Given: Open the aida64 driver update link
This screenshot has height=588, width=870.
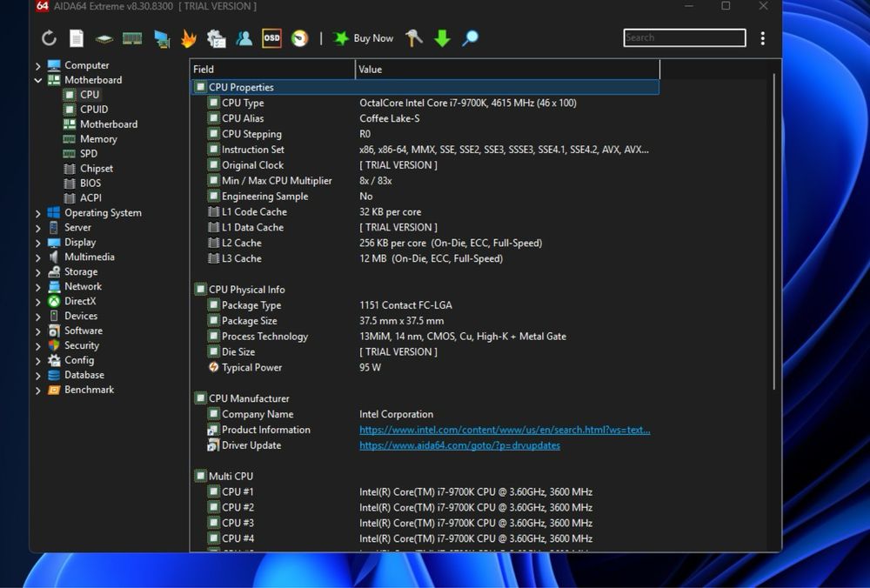Looking at the screenshot, I should [x=459, y=445].
